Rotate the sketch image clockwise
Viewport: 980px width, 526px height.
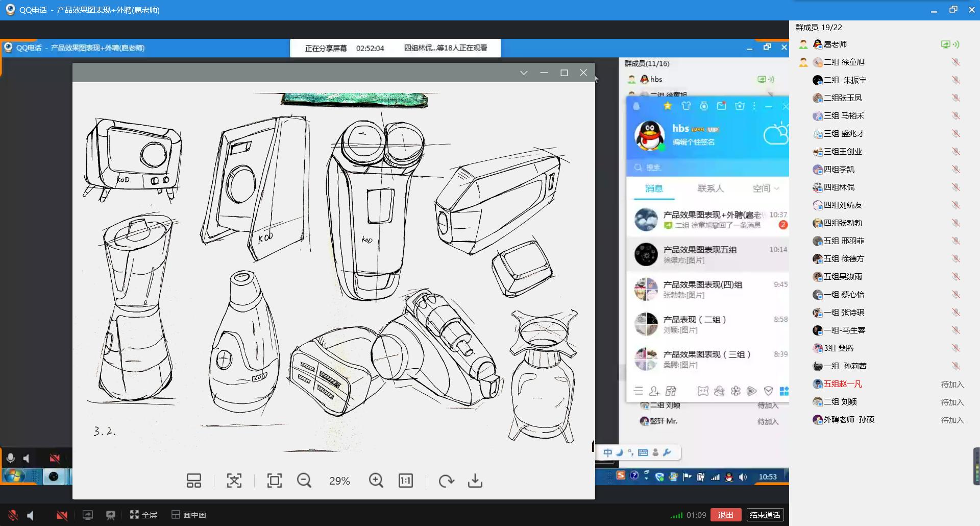(446, 481)
